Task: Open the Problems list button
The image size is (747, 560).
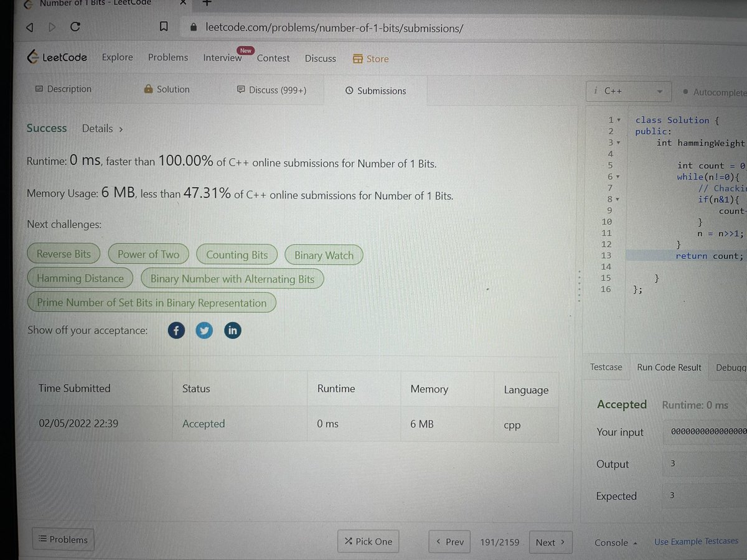Action: pyautogui.click(x=63, y=539)
